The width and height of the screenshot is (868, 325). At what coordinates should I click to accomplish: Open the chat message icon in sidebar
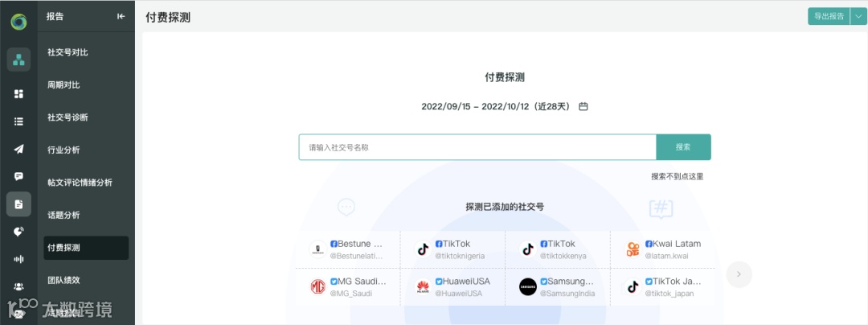(18, 177)
